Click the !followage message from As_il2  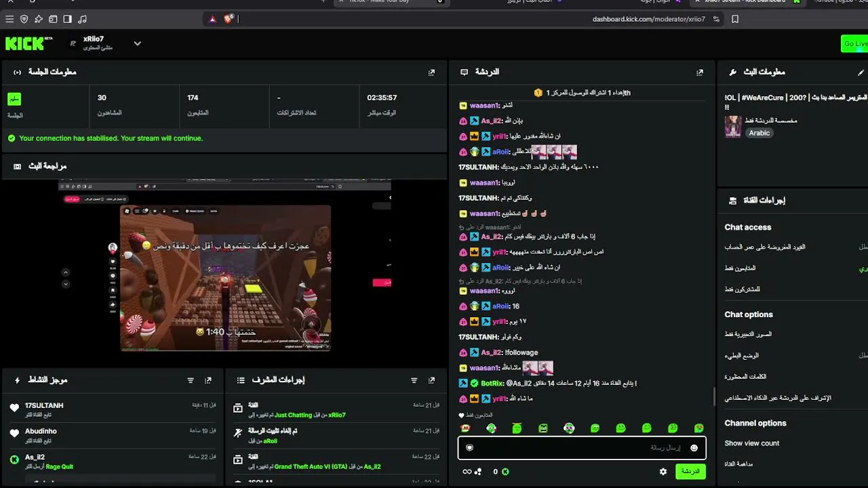(521, 352)
